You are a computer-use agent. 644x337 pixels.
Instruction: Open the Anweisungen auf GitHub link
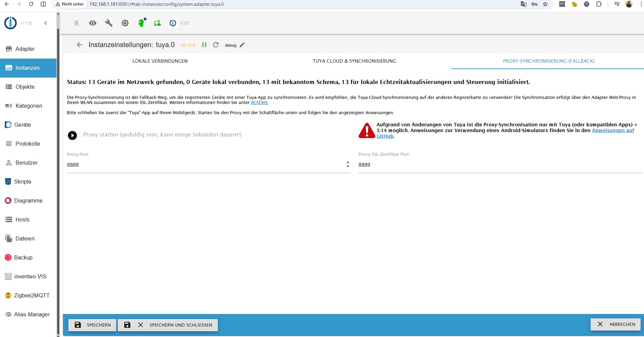[613, 130]
